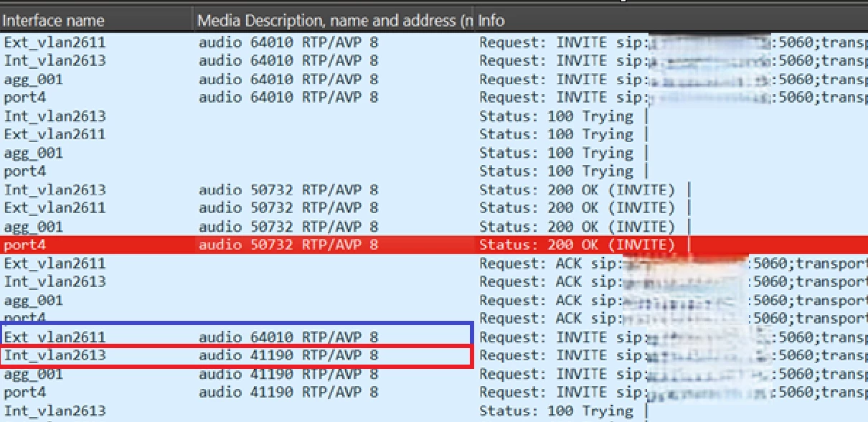Select agg_001 200 OK row, audio 50732

tap(434, 227)
